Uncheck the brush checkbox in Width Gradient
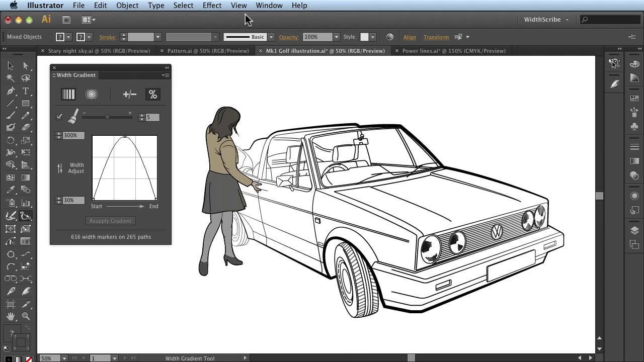Viewport: 644px width, 362px height. coord(59,117)
